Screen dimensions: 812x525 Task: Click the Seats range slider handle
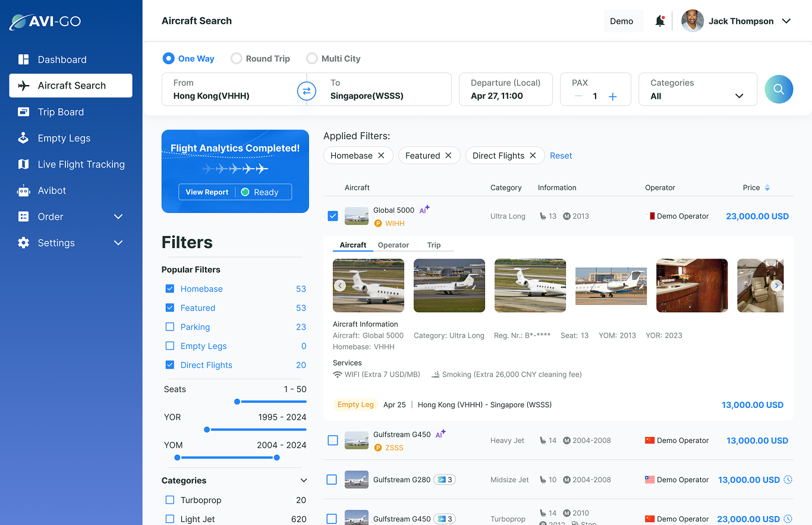point(237,402)
